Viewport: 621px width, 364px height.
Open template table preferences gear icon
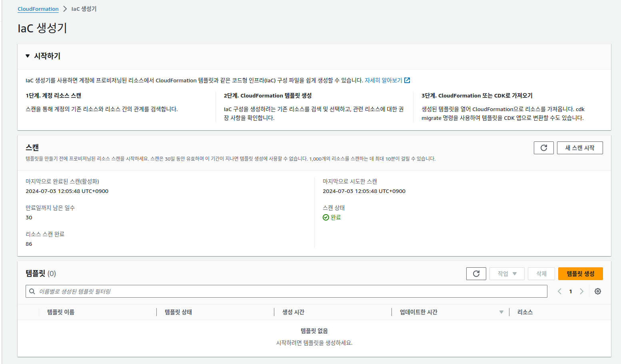point(597,291)
